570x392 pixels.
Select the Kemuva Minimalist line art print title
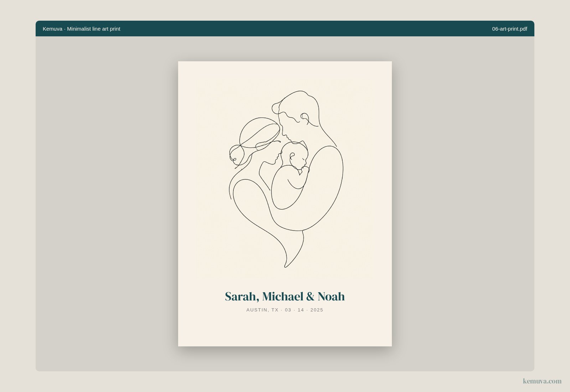(x=82, y=29)
